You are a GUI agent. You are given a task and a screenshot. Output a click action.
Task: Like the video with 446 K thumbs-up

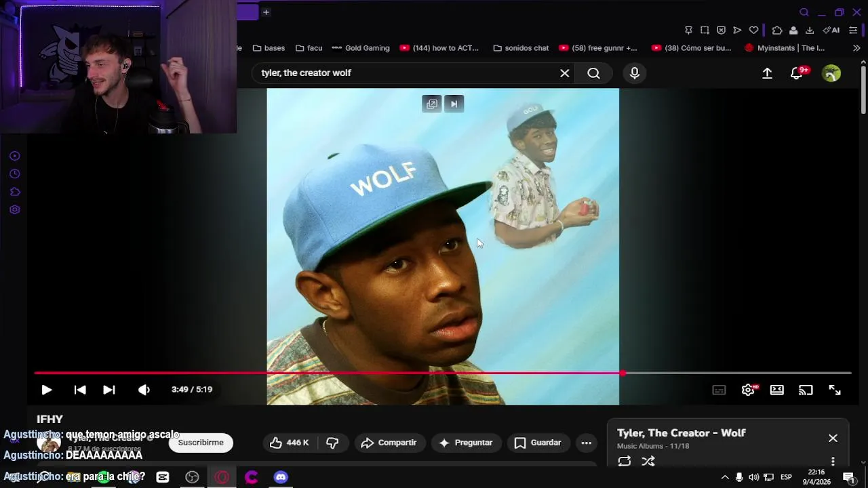(x=290, y=443)
